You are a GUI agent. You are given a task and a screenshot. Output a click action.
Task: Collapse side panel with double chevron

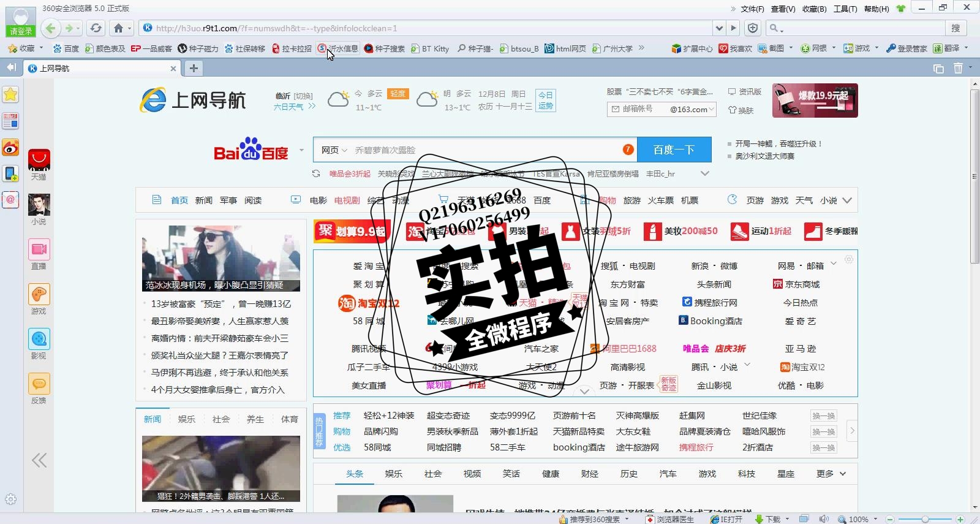pos(39,460)
